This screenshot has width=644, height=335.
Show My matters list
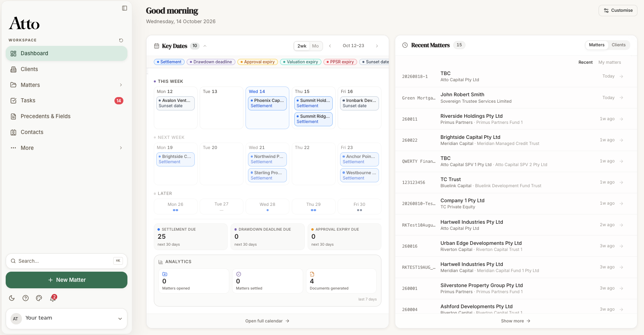(x=610, y=63)
